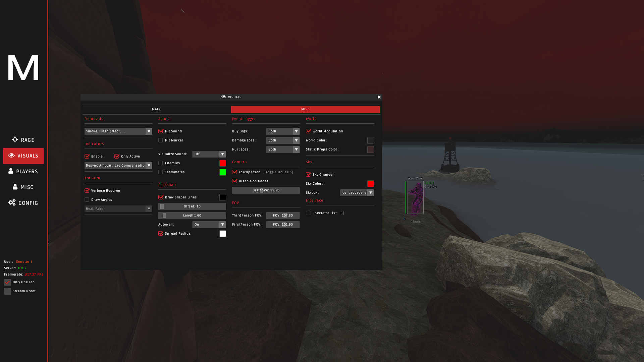Click the Thirdperson Toggle Mouse 5 keybind
Viewport: 644px width, 362px height.
click(278, 172)
